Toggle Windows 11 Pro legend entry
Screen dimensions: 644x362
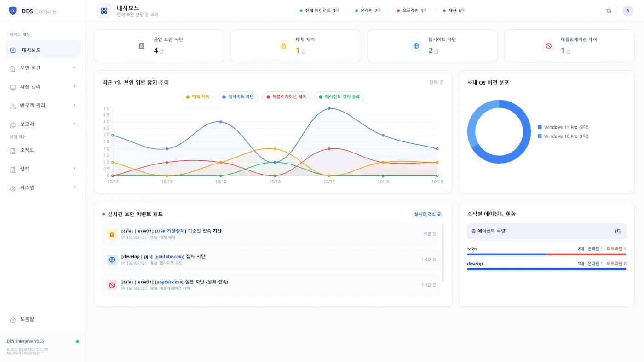point(563,127)
